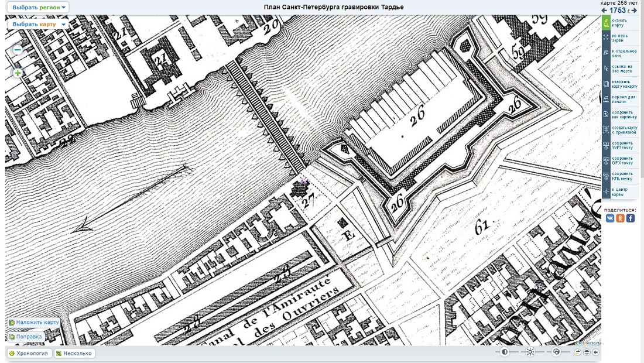Viewport: 644px width, 363px height.
Task: Click 'сохранить GPX точку' item
Action: click(620, 160)
